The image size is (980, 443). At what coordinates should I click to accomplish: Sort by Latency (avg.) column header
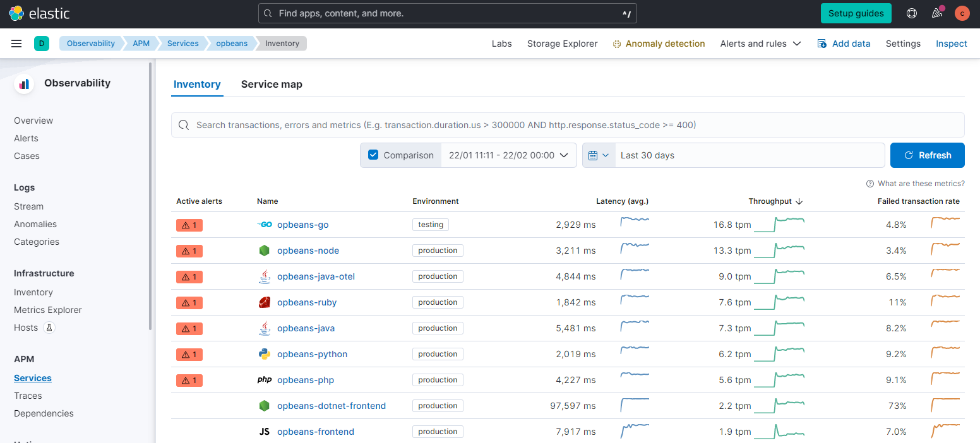click(622, 201)
